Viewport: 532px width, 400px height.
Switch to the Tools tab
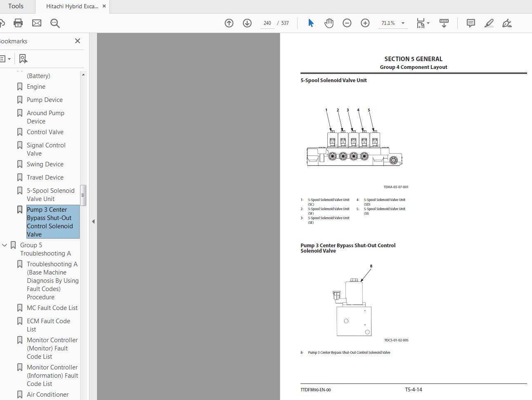(16, 6)
